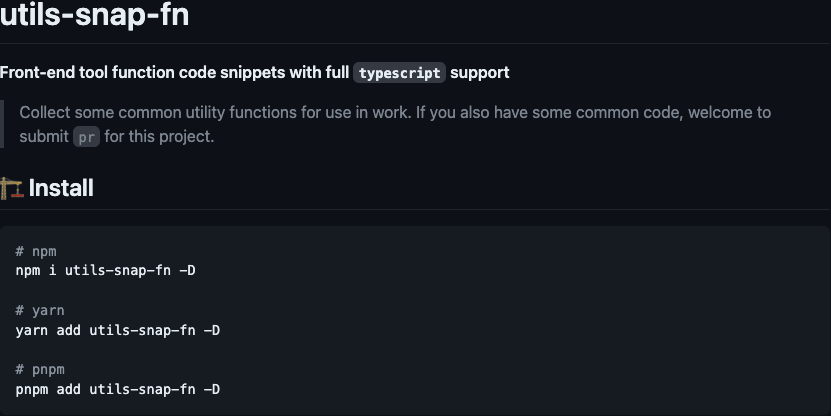This screenshot has height=416, width=831.
Task: Click the '# pnpm' comment line
Action: tap(40, 369)
